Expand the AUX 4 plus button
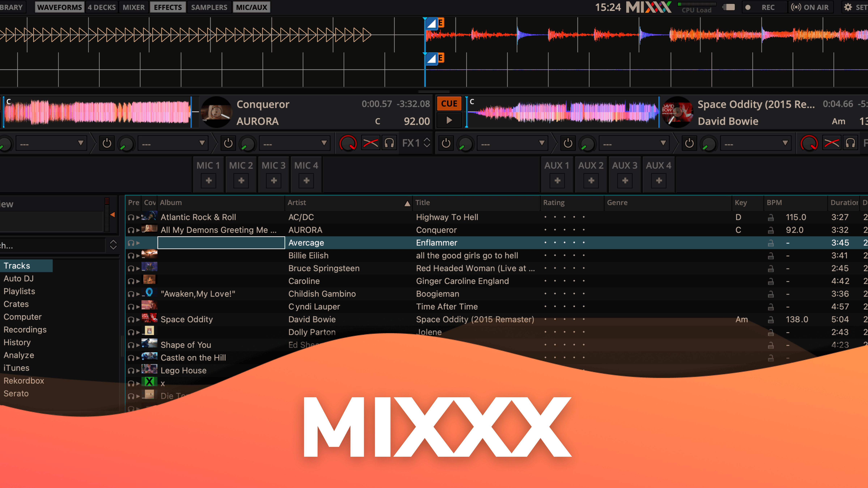The width and height of the screenshot is (868, 488). tap(659, 181)
